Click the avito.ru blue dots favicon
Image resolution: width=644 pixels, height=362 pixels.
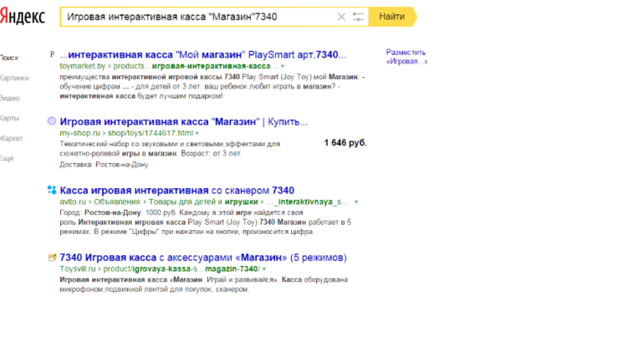click(52, 191)
